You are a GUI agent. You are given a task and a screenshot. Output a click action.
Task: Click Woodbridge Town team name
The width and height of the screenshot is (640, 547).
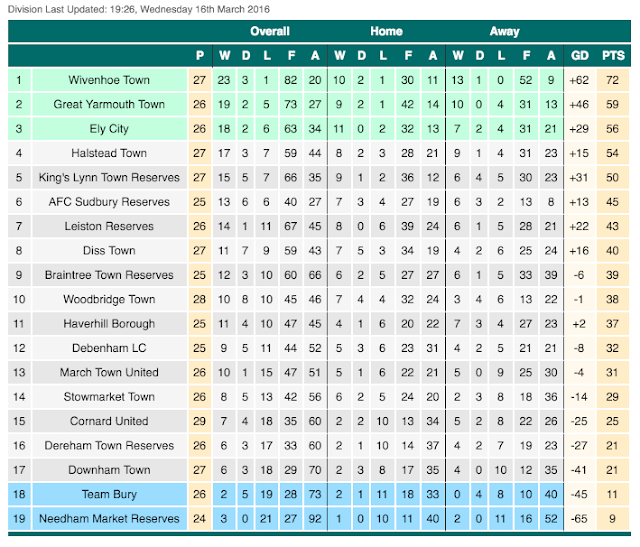click(x=109, y=300)
